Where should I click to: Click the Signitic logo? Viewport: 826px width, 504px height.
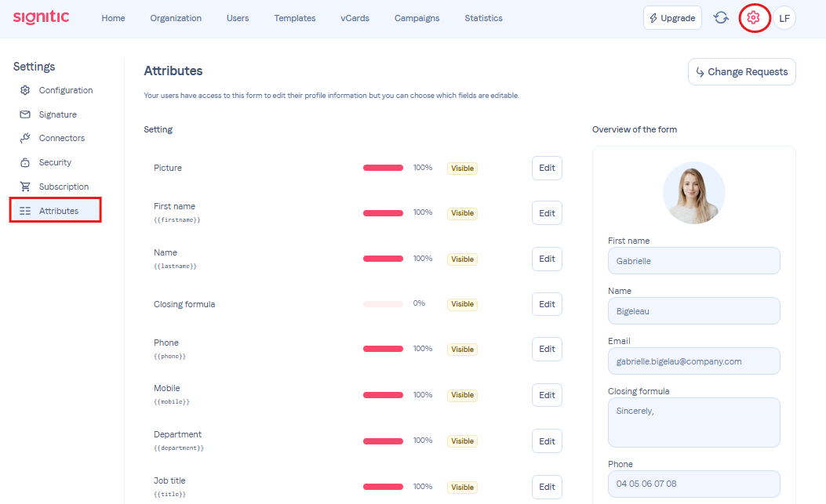[x=41, y=17]
